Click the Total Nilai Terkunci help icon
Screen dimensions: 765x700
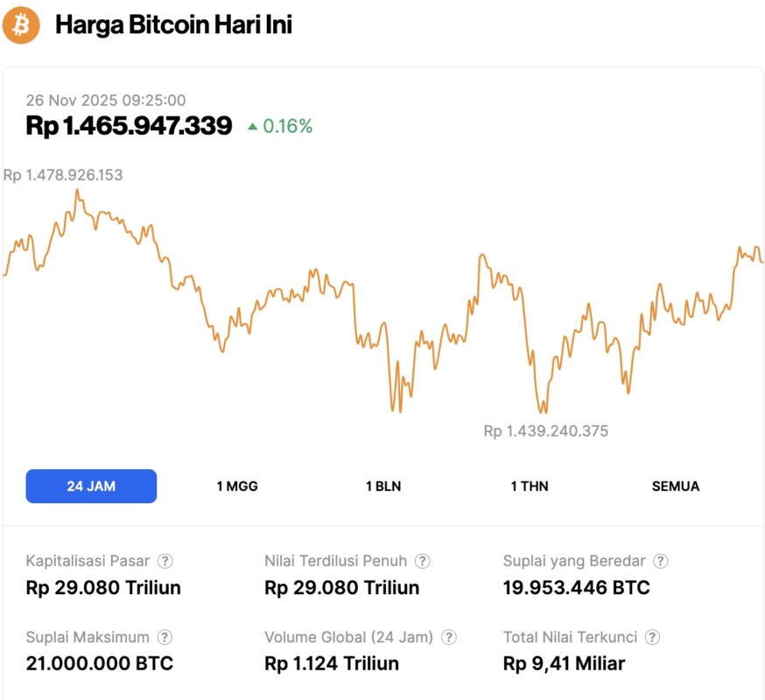[652, 637]
